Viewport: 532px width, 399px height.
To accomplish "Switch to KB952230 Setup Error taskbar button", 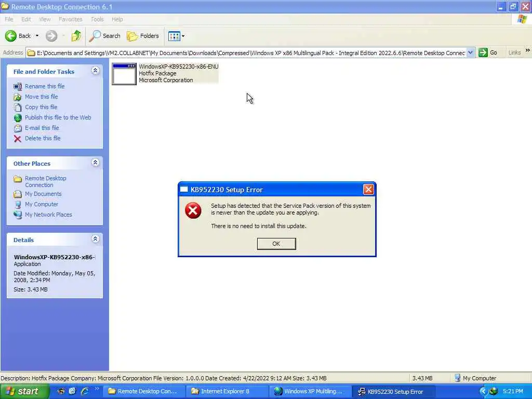I will click(x=394, y=392).
